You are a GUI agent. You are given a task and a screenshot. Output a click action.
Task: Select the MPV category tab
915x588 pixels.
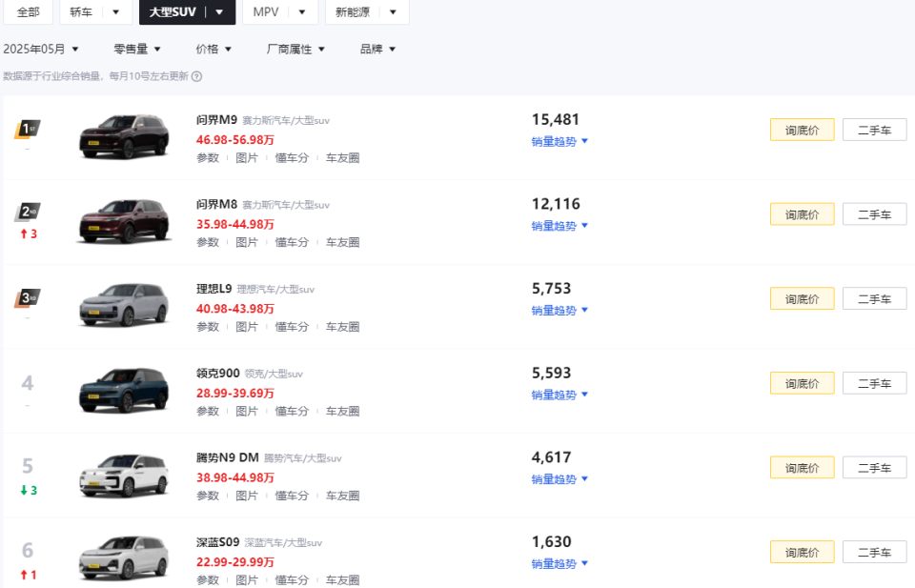[266, 11]
